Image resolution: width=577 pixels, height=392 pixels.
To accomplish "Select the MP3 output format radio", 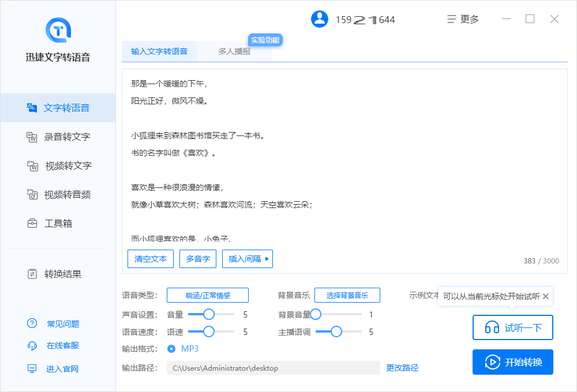I will pos(171,349).
